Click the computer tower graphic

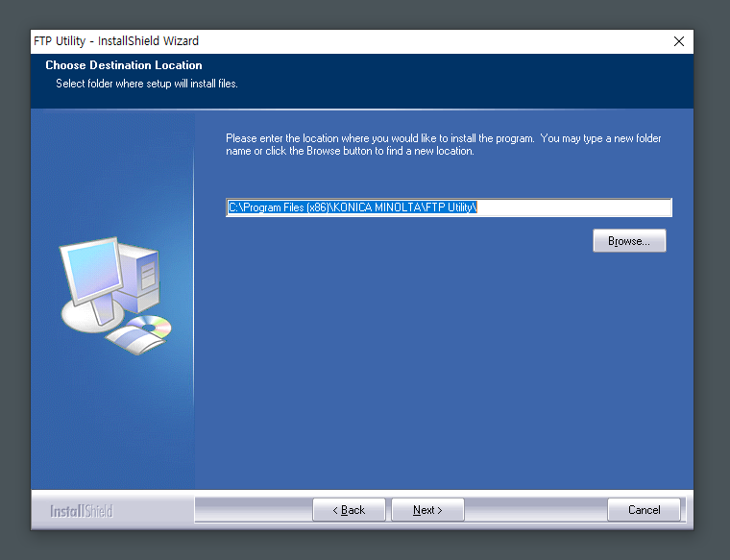pyautogui.click(x=140, y=277)
